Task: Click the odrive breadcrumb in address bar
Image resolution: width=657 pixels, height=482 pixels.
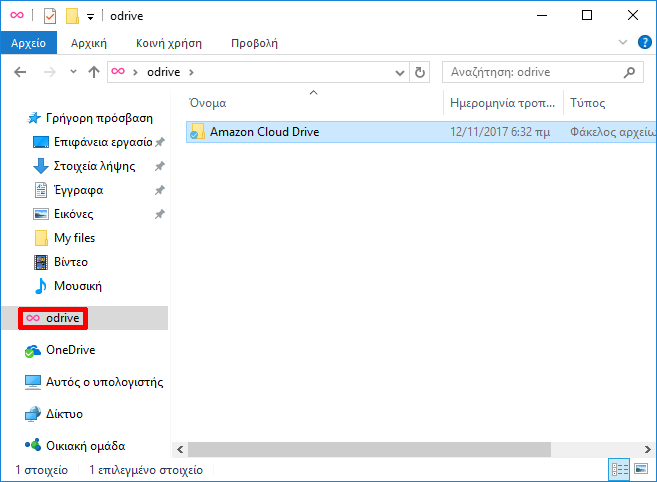Action: click(x=163, y=72)
